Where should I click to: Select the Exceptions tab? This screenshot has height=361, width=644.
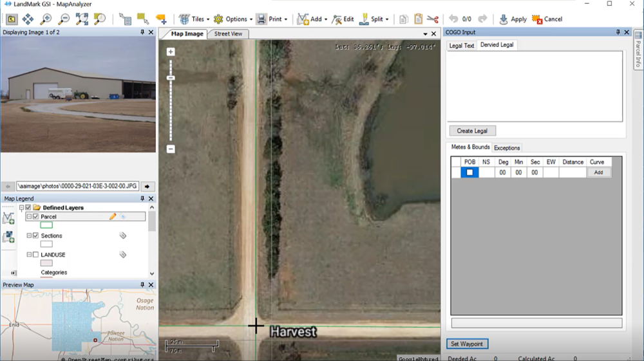[x=507, y=148]
